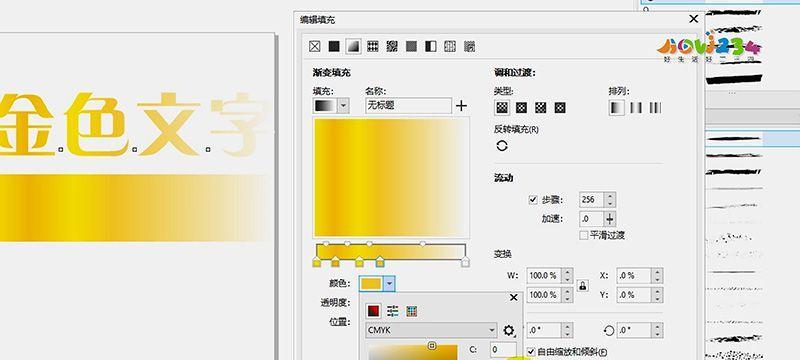Viewport: 800px width, 360px height.
Task: Open the 填充 fill preset dropdown
Action: point(343,106)
